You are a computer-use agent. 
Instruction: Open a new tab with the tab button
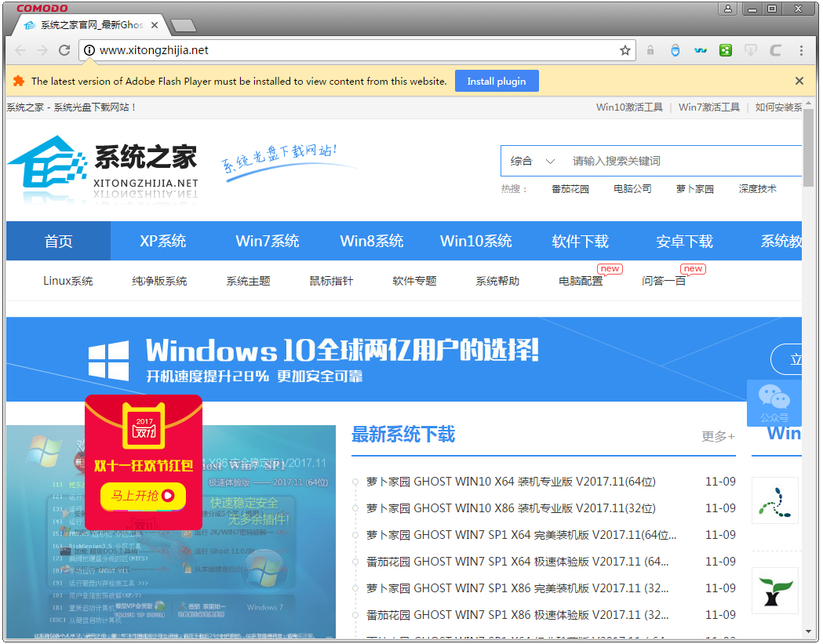click(183, 25)
